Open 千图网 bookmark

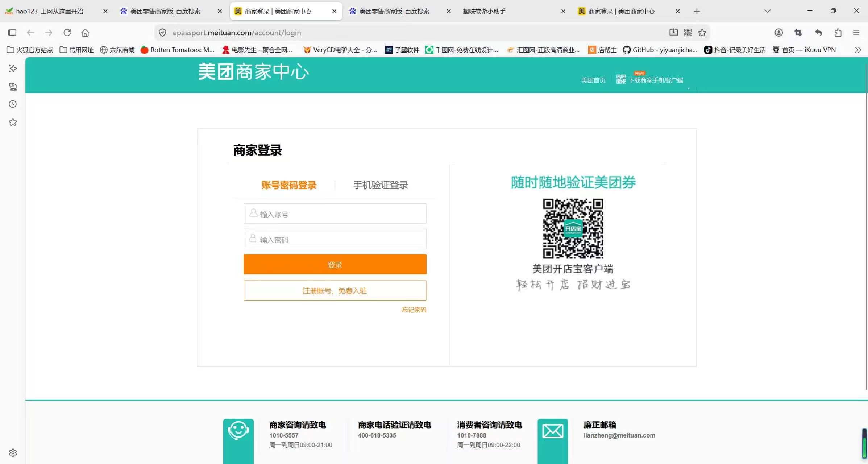click(x=462, y=50)
